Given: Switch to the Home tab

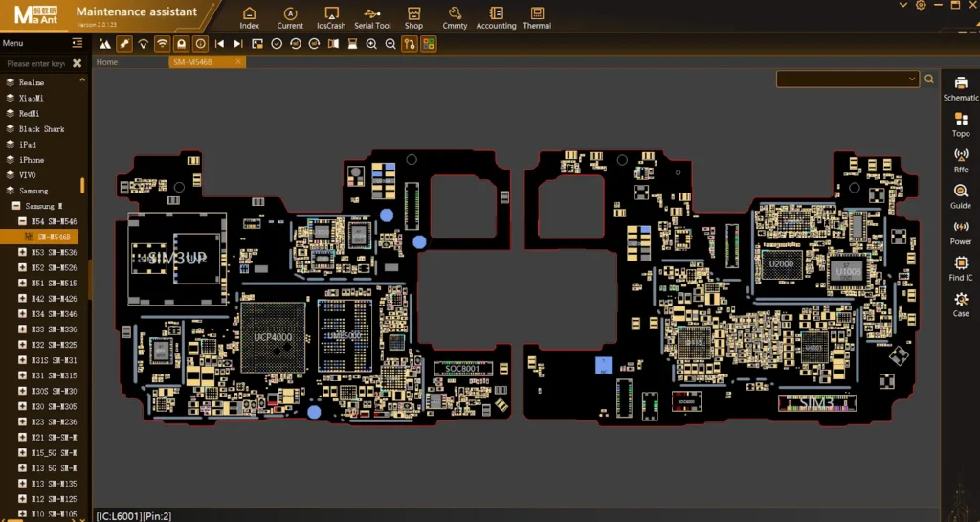Looking at the screenshot, I should 107,62.
